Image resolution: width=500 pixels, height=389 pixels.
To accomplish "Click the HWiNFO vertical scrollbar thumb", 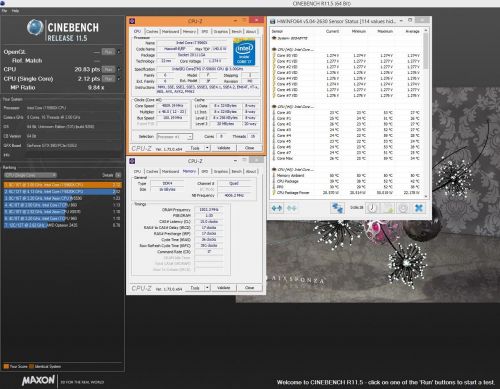I will click(426, 51).
